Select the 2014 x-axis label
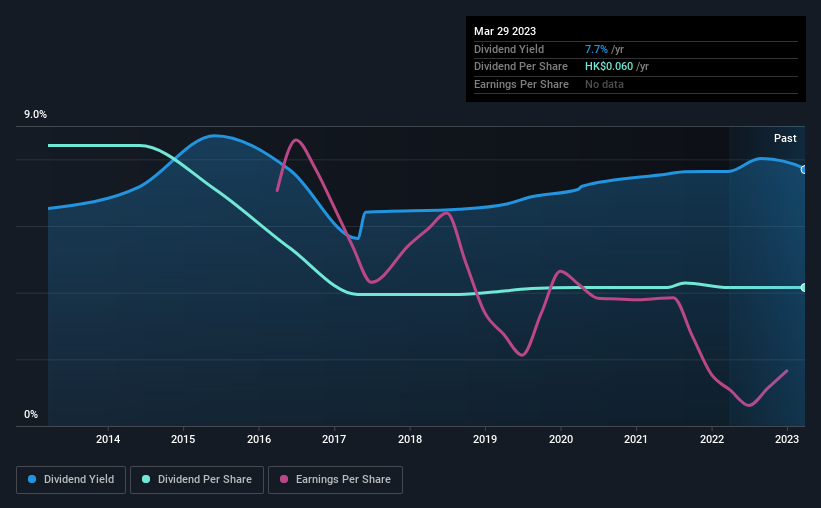The image size is (821, 508). coord(108,439)
